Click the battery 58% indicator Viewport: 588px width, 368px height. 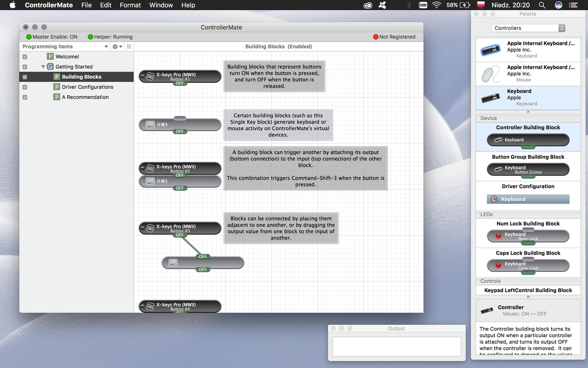pos(458,5)
